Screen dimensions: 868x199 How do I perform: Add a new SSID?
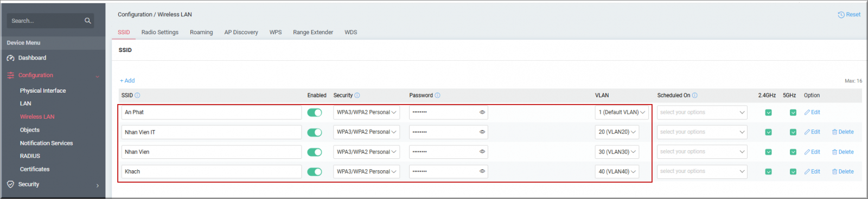(x=127, y=81)
